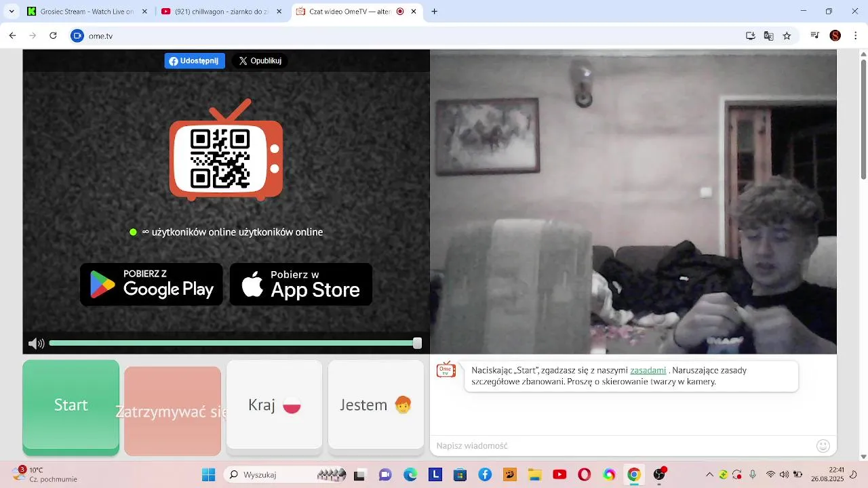The width and height of the screenshot is (868, 488).
Task: Click the Google Translate page icon
Action: (769, 36)
